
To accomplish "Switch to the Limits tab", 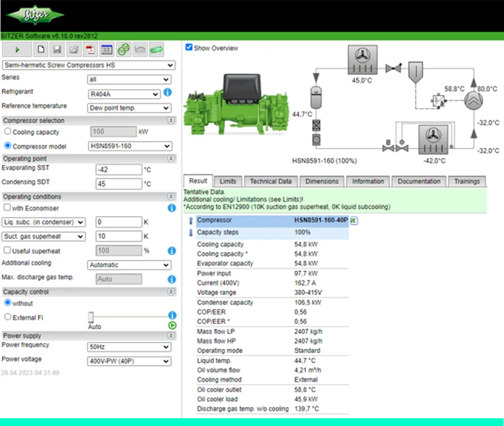I will pyautogui.click(x=228, y=181).
